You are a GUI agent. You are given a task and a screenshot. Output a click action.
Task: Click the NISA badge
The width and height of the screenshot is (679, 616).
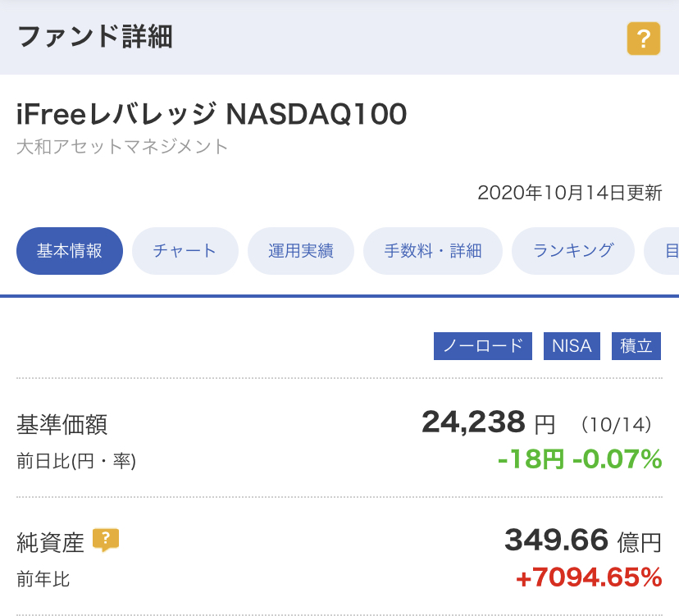(x=572, y=346)
